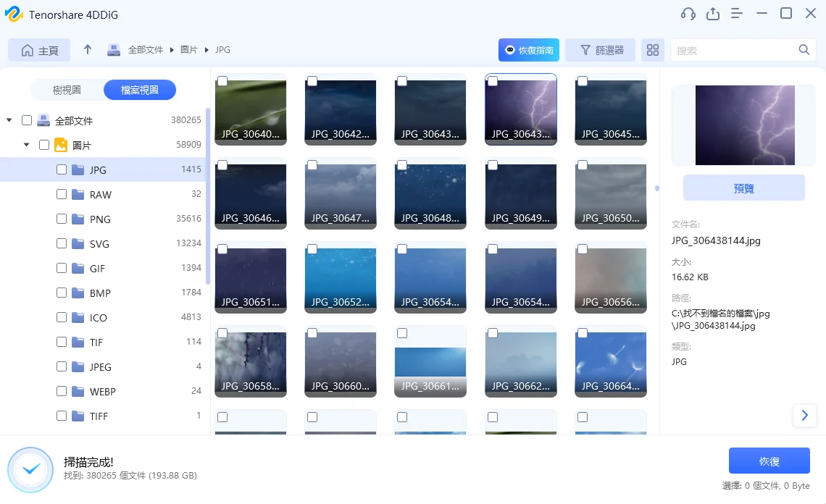Open the hamburger menu icon
The height and width of the screenshot is (504, 826).
pyautogui.click(x=736, y=13)
